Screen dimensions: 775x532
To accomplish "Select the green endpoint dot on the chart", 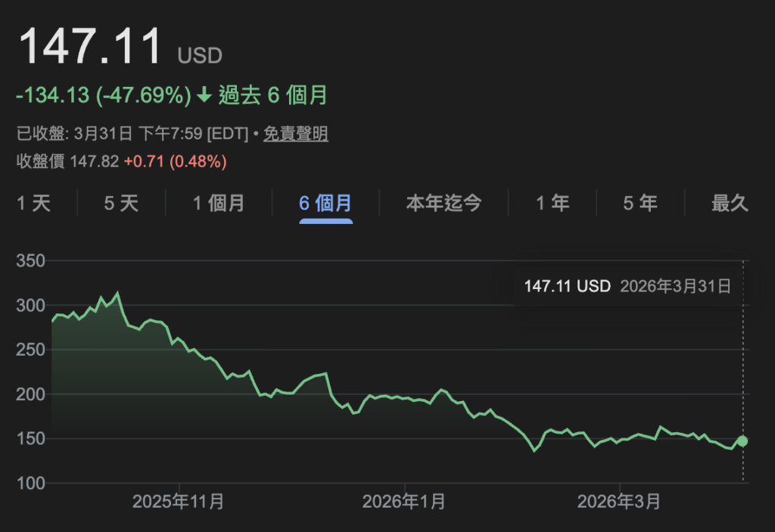I will pyautogui.click(x=742, y=440).
